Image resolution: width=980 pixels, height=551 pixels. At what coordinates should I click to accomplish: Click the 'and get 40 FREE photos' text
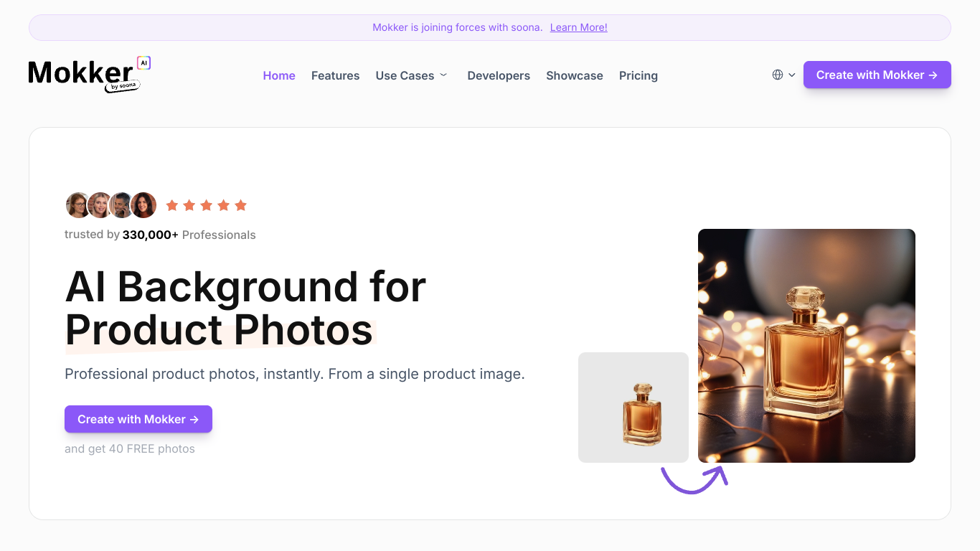coord(130,448)
